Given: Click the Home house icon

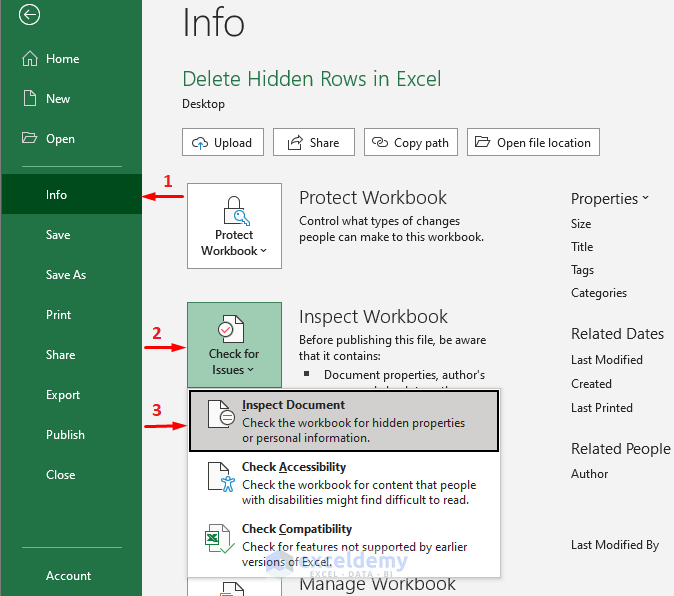Looking at the screenshot, I should pos(30,58).
